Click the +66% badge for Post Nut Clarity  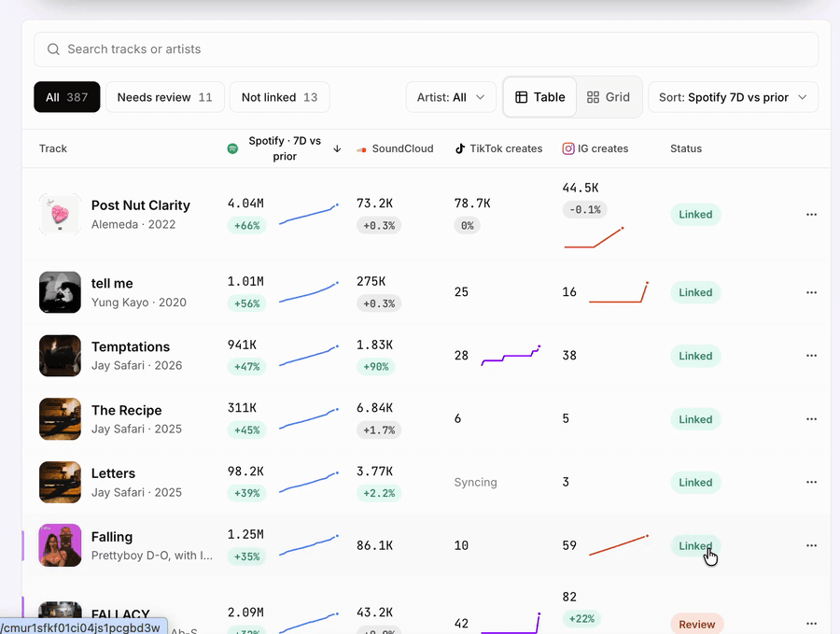pyautogui.click(x=246, y=226)
